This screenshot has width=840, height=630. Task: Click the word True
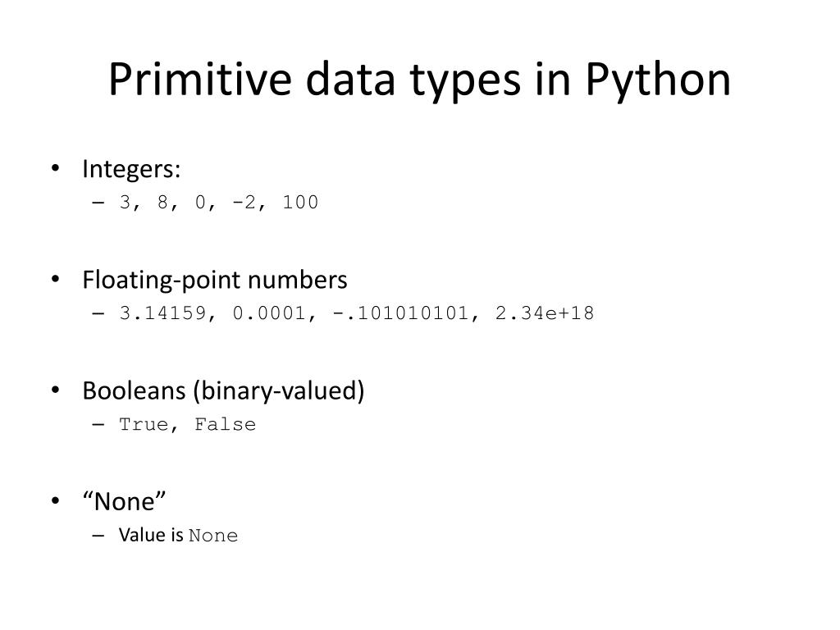pyautogui.click(x=144, y=424)
